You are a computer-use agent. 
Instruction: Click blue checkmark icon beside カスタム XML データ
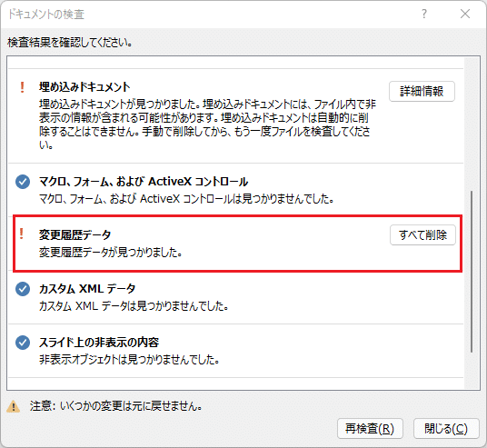tap(23, 289)
